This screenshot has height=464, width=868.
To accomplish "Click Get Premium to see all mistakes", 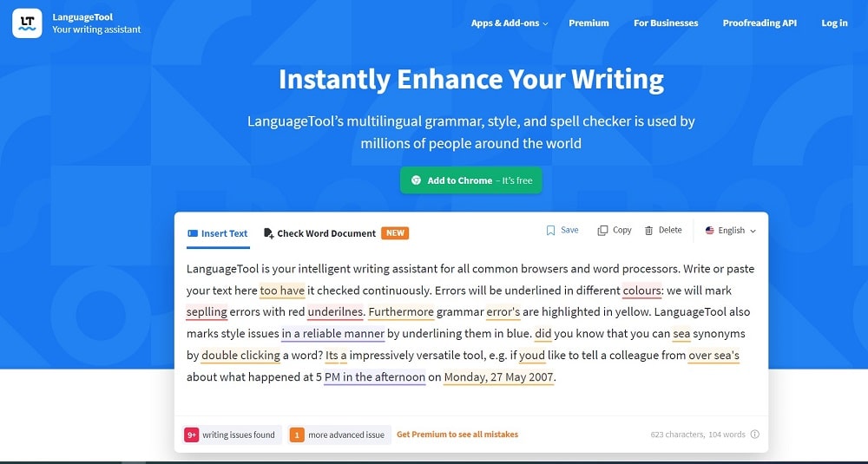I will point(457,435).
